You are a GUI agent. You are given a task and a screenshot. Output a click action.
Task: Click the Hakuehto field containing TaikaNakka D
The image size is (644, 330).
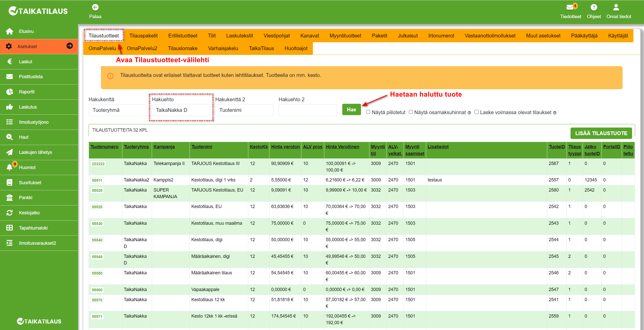tap(181, 110)
